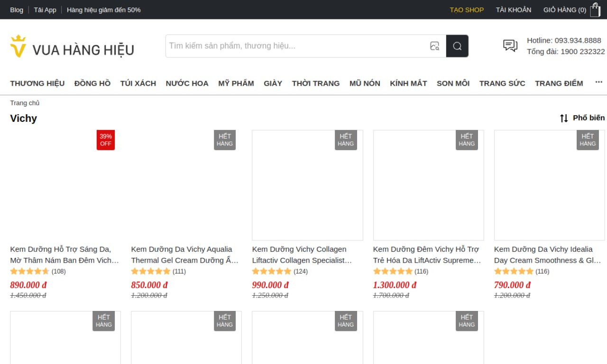Viewport: 607px width, 364px height.
Task: Open image search camera icon
Action: tap(434, 46)
